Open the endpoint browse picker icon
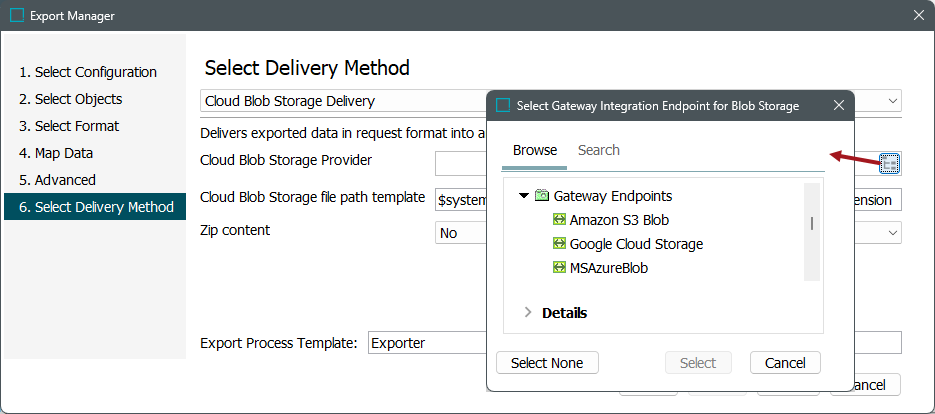 [890, 163]
